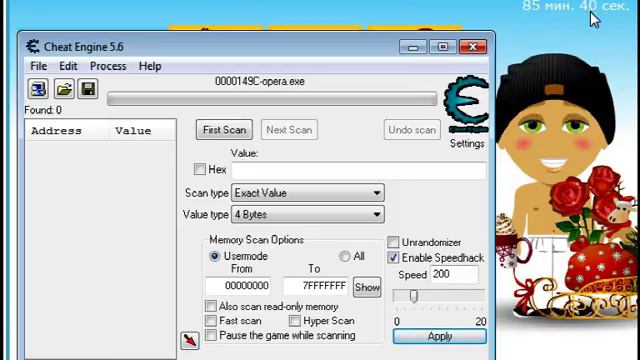Click the Undo scan button
Viewport: 640px width, 360px height.
(412, 130)
